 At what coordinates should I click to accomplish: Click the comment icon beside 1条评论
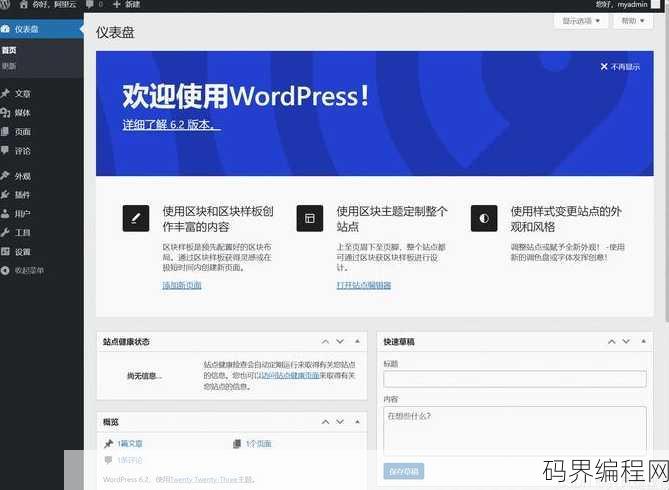108,460
